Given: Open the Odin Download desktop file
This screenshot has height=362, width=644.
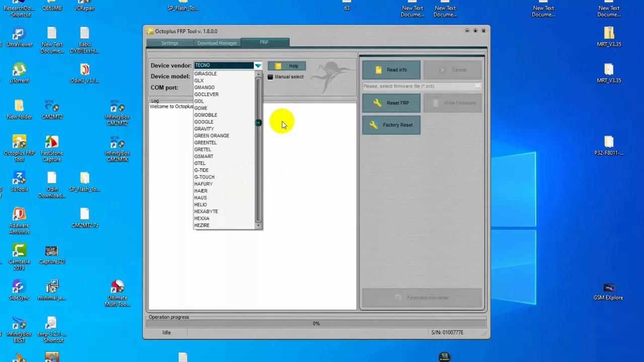Looking at the screenshot, I should [52, 185].
